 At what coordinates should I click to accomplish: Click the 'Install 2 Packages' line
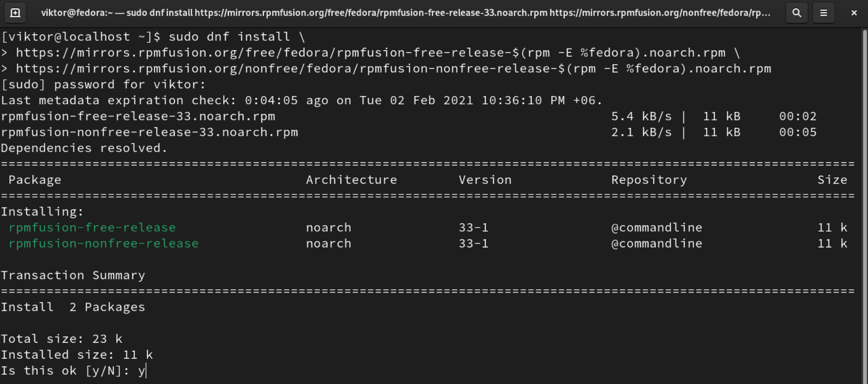(73, 307)
